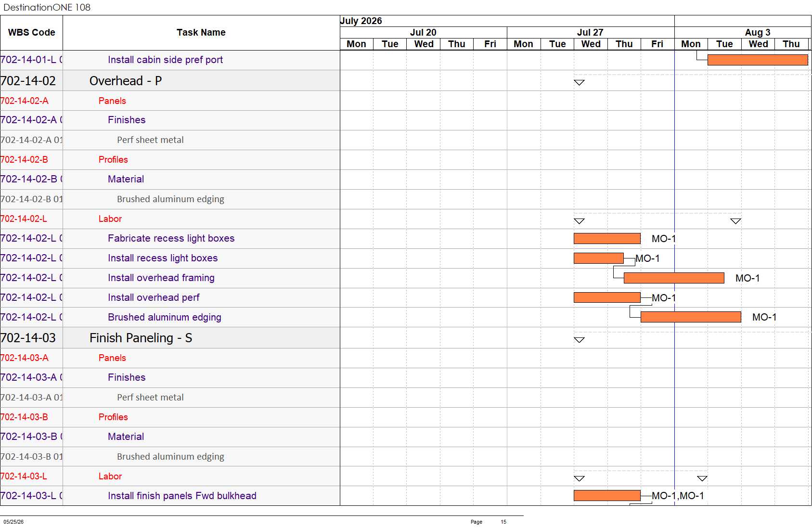The height and width of the screenshot is (528, 812).
Task: Click the page number 15 in the footer
Action: [x=503, y=522]
